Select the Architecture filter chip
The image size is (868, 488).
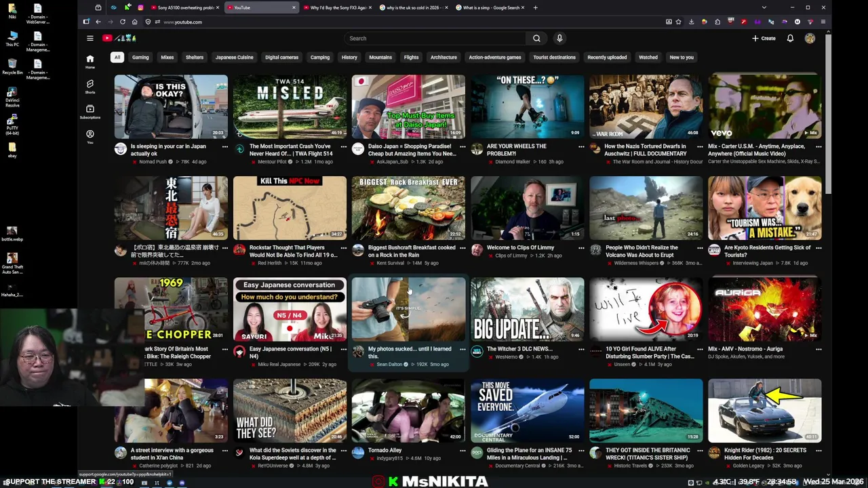coord(443,57)
